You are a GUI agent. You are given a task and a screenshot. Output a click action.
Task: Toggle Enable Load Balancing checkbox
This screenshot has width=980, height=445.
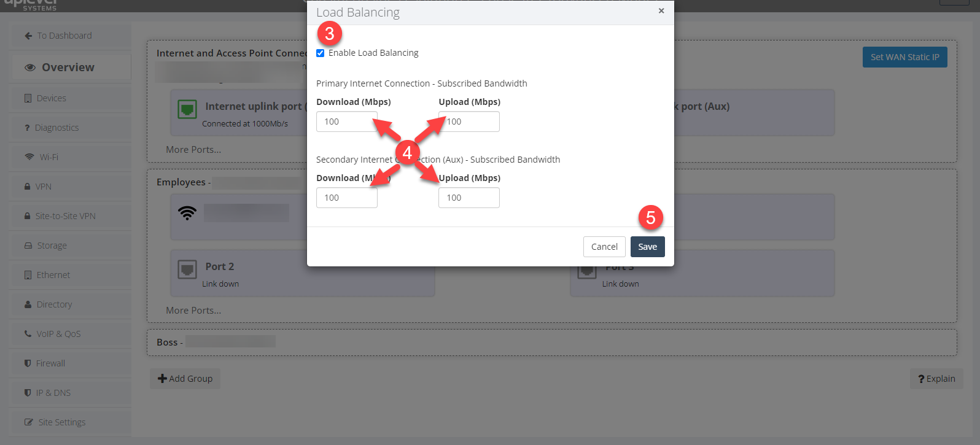point(320,53)
